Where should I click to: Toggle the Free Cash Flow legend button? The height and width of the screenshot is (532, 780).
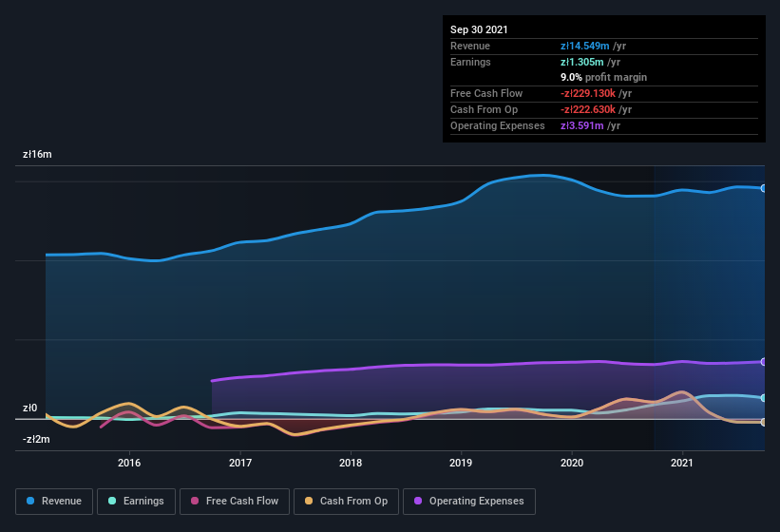tap(235, 502)
